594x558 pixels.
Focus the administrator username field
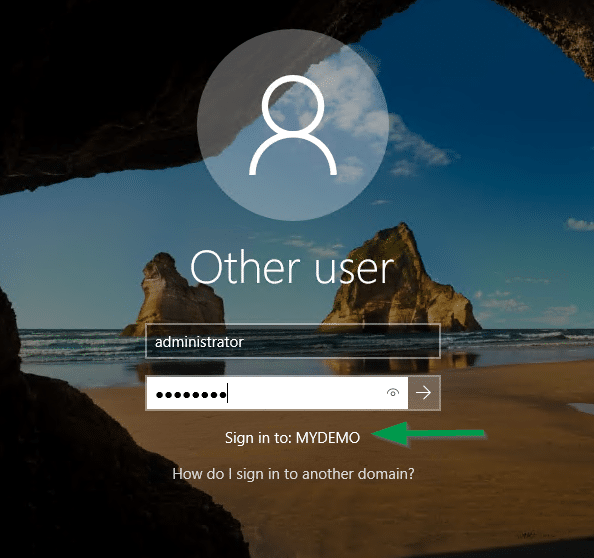pyautogui.click(x=293, y=341)
